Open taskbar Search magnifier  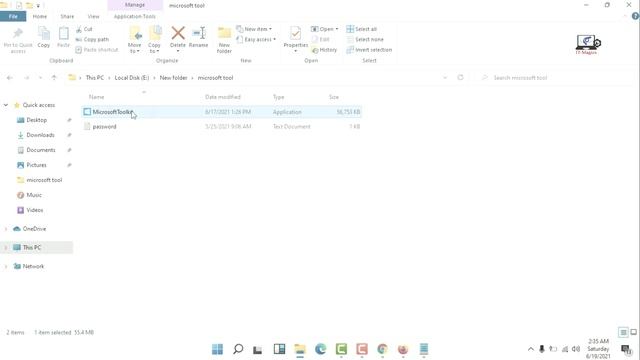click(x=238, y=349)
